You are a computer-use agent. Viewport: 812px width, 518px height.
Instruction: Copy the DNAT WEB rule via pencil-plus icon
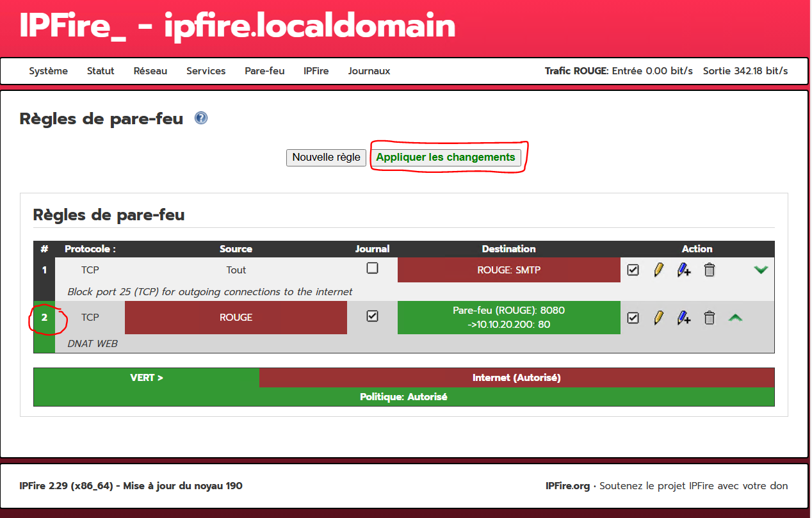tap(683, 318)
